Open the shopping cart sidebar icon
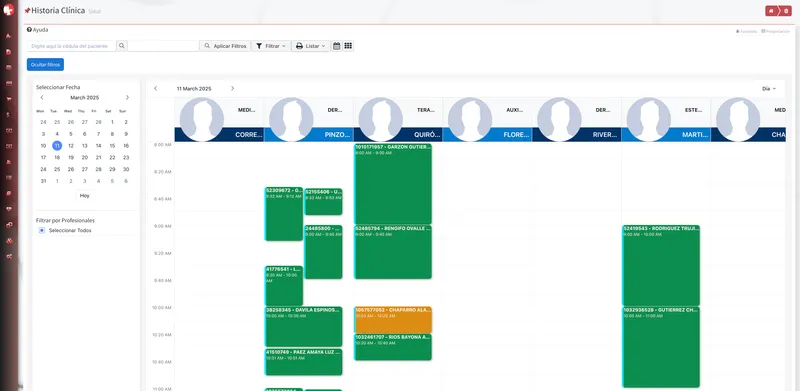This screenshot has width=800, height=391. click(9, 99)
